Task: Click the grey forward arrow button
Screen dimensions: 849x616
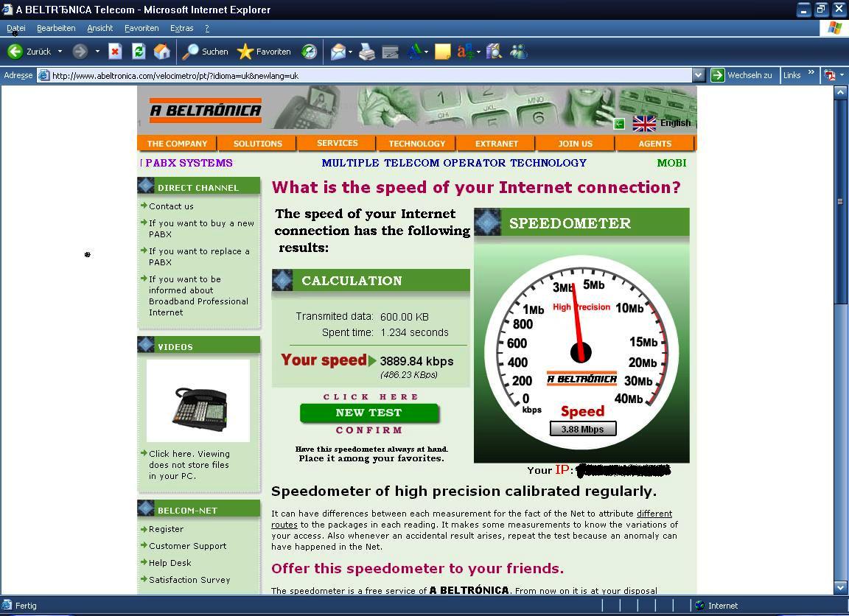Action: coord(80,52)
